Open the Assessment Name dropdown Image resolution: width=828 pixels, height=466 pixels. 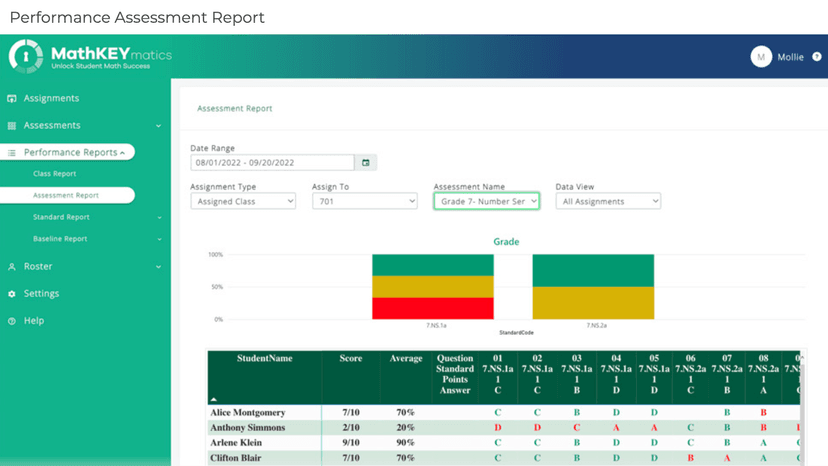(486, 201)
